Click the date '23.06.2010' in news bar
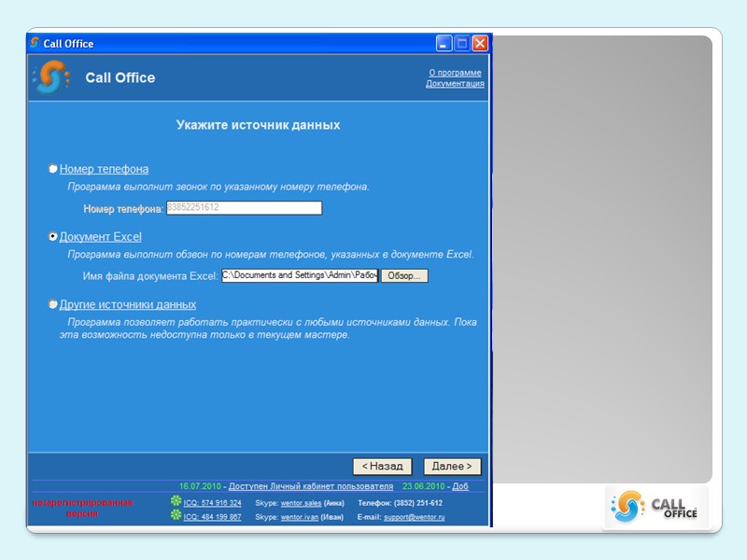 tap(424, 486)
